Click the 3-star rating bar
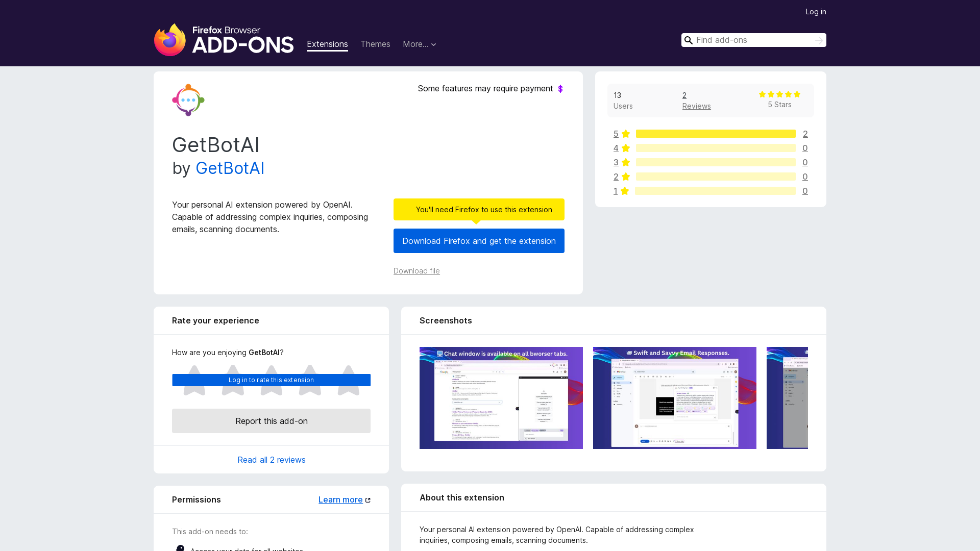This screenshot has width=980, height=551. [716, 162]
